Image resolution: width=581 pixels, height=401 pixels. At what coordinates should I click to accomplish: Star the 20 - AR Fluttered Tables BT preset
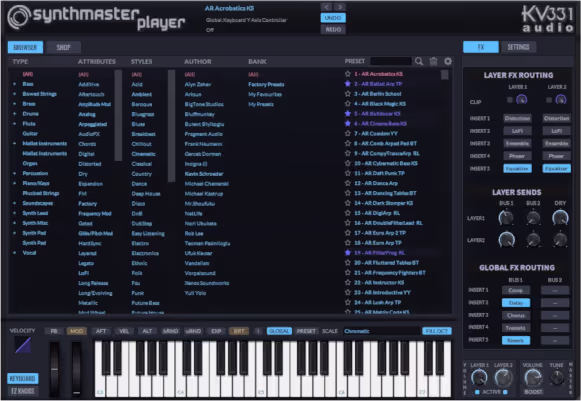click(x=348, y=263)
